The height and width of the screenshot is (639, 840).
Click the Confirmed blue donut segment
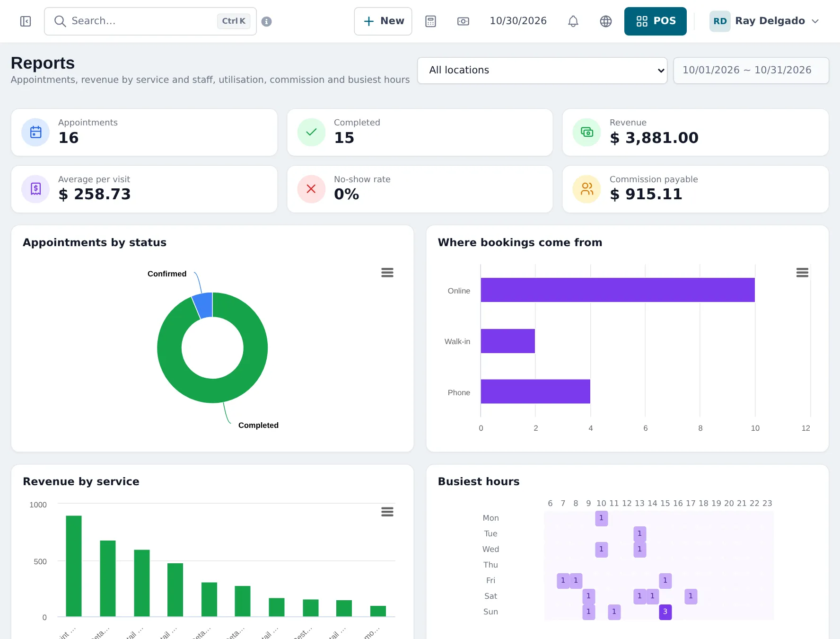[204, 305]
